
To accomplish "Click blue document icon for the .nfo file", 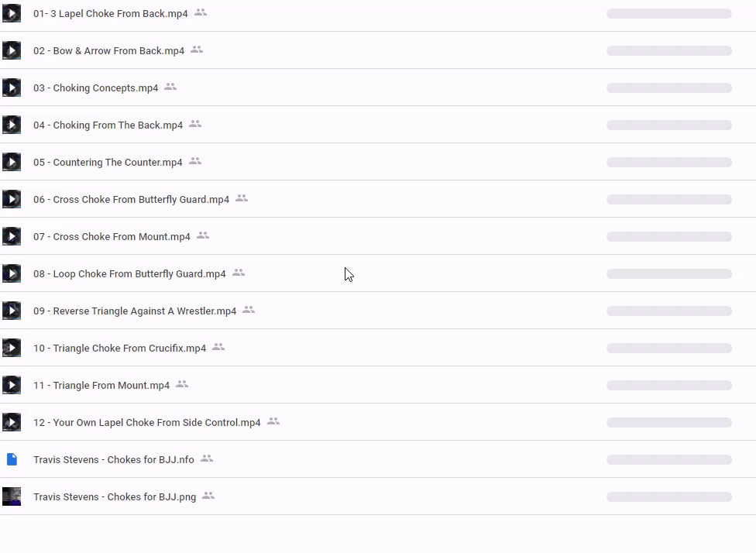I will pyautogui.click(x=12, y=459).
